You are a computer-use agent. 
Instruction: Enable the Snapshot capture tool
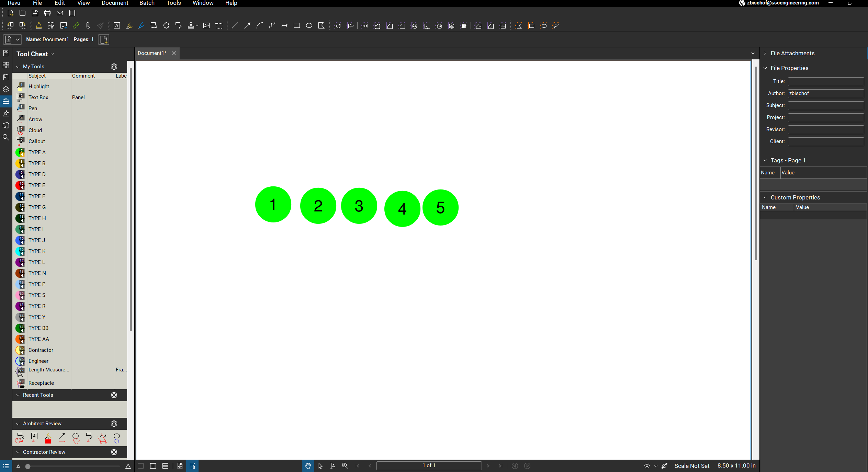click(219, 25)
